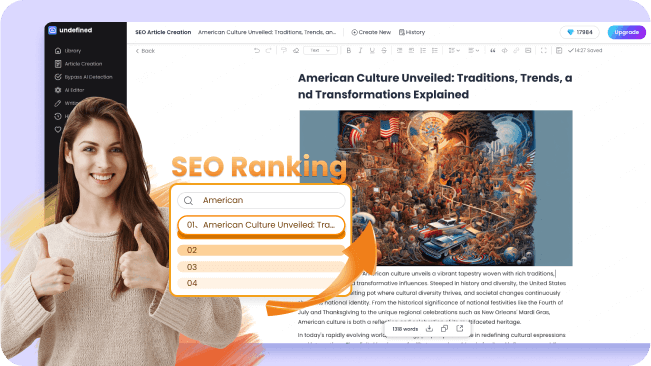Image resolution: width=651 pixels, height=366 pixels.
Task: Download the article with download icon
Action: point(429,329)
